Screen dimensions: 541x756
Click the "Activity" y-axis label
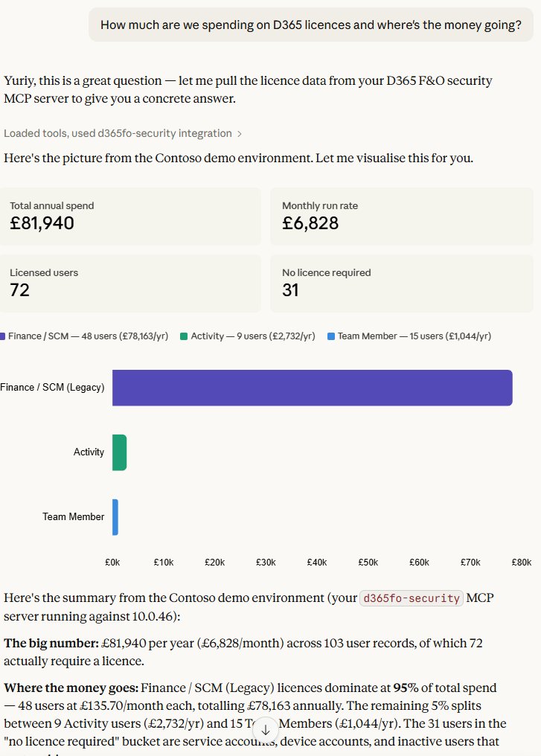(89, 452)
